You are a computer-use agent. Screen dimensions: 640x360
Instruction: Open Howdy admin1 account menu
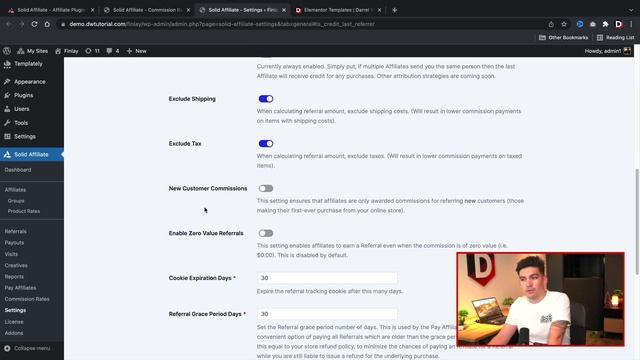coord(607,51)
